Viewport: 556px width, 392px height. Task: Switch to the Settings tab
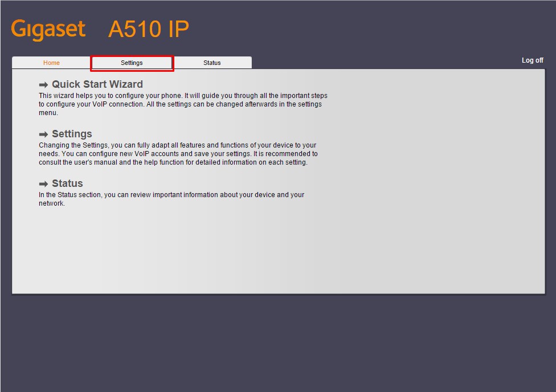coord(132,63)
